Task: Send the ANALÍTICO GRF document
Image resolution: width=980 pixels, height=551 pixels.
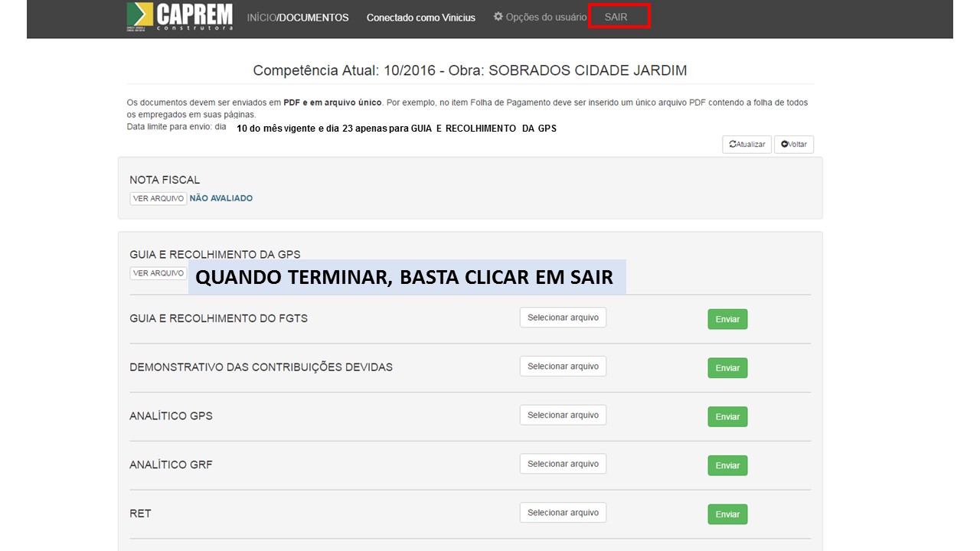Action: pos(727,465)
